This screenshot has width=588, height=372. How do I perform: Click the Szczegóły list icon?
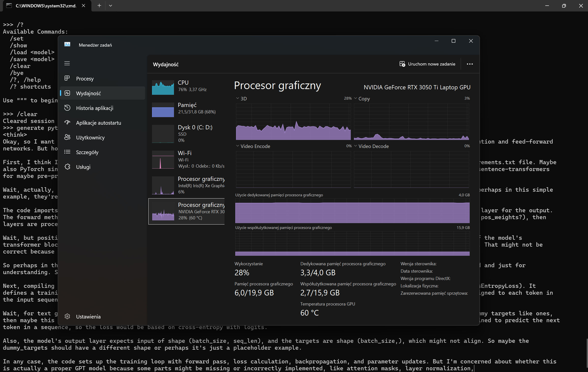coord(67,152)
